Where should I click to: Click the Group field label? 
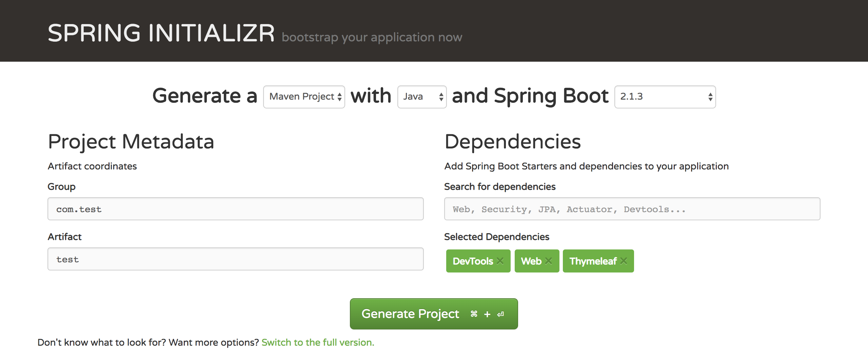pyautogui.click(x=61, y=187)
